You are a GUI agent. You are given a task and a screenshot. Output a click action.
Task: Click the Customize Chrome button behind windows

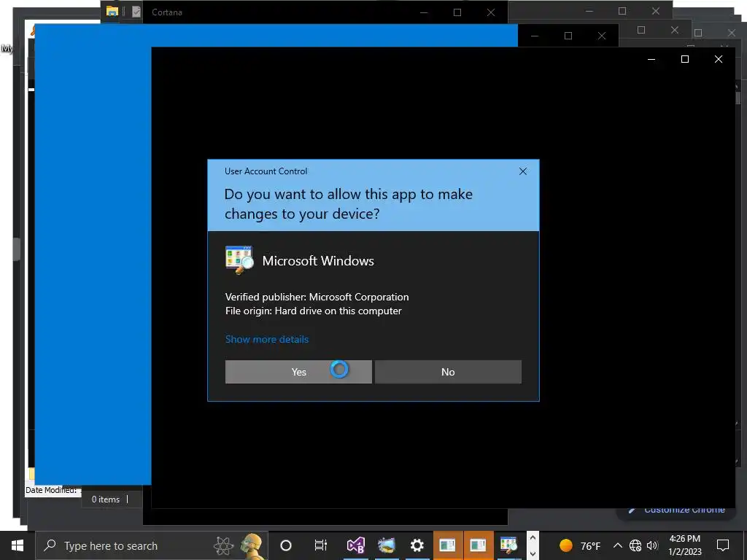677,510
